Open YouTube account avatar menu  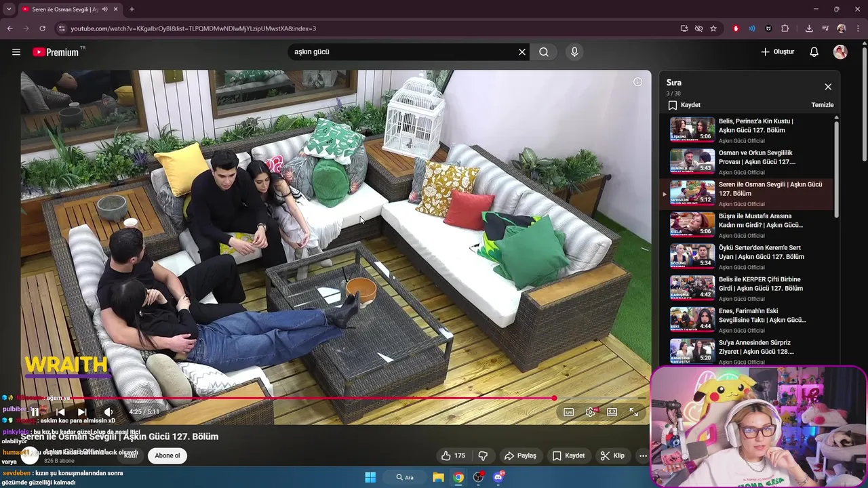click(840, 52)
